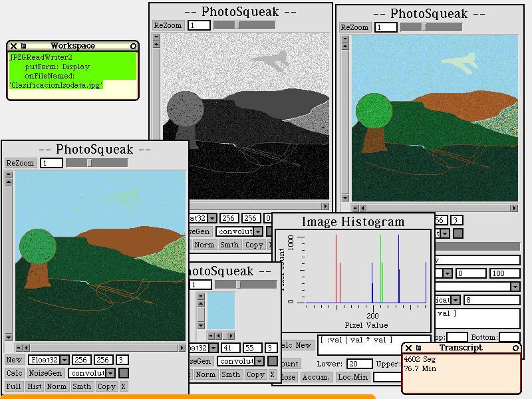Click the X button beside Copy in the left window

click(x=124, y=386)
